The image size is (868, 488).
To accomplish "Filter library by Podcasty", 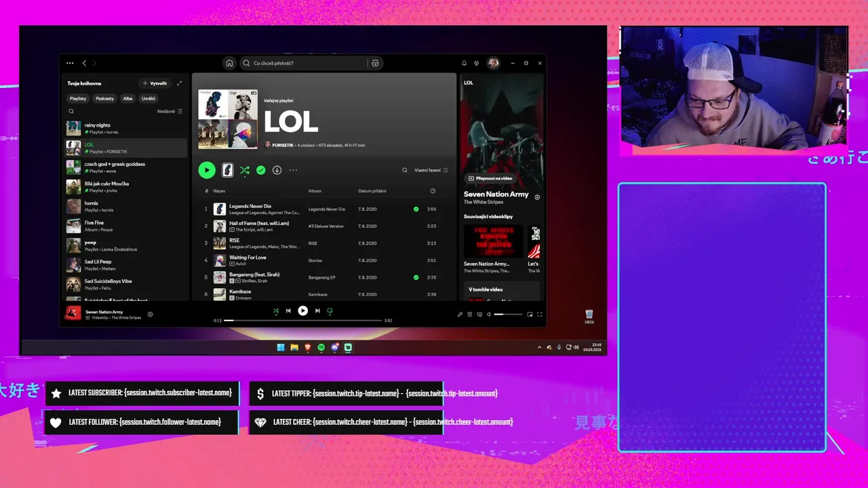I will [x=105, y=98].
